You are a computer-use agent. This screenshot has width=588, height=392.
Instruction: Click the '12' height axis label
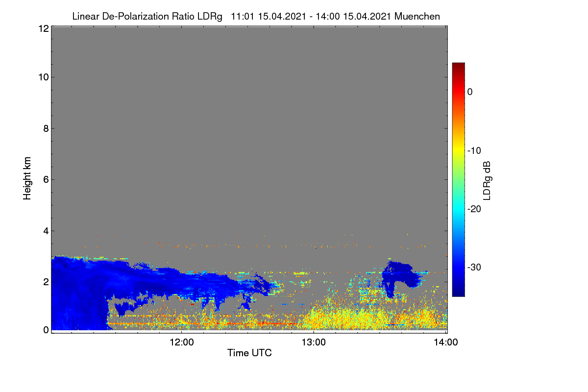(43, 28)
